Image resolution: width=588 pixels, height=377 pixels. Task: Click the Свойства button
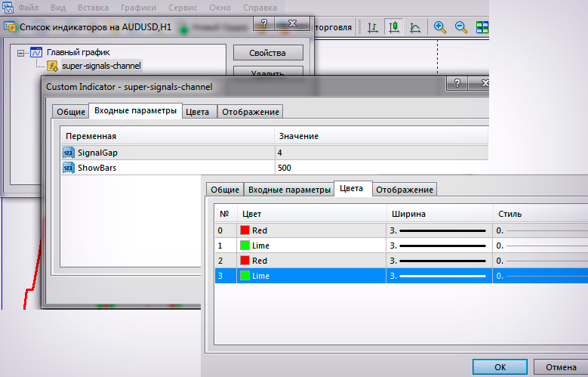click(x=267, y=53)
